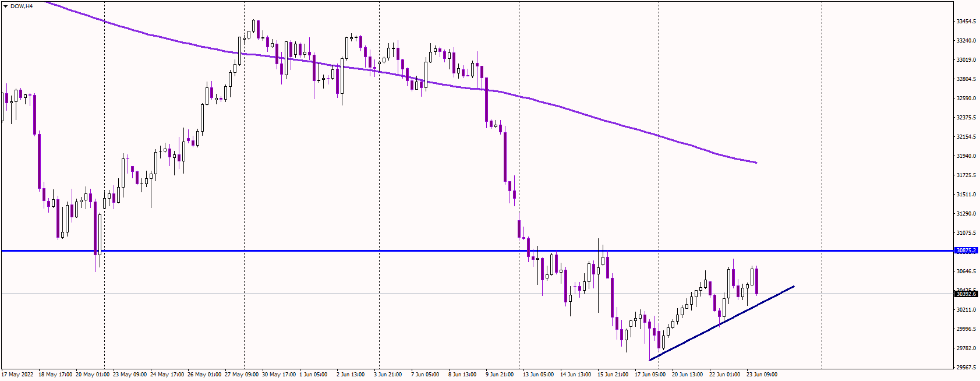
Task: Click price label 32375.5 on axis
Action: tap(966, 117)
